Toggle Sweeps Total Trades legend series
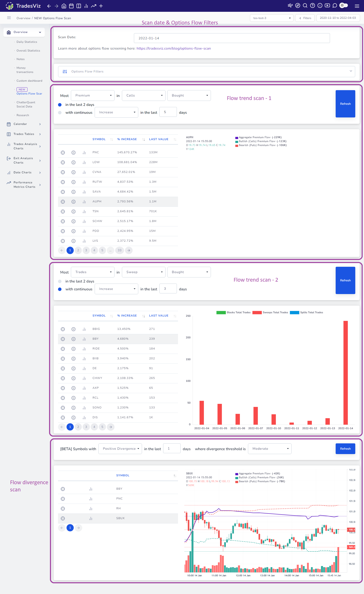This screenshot has height=594, width=364. point(270,312)
